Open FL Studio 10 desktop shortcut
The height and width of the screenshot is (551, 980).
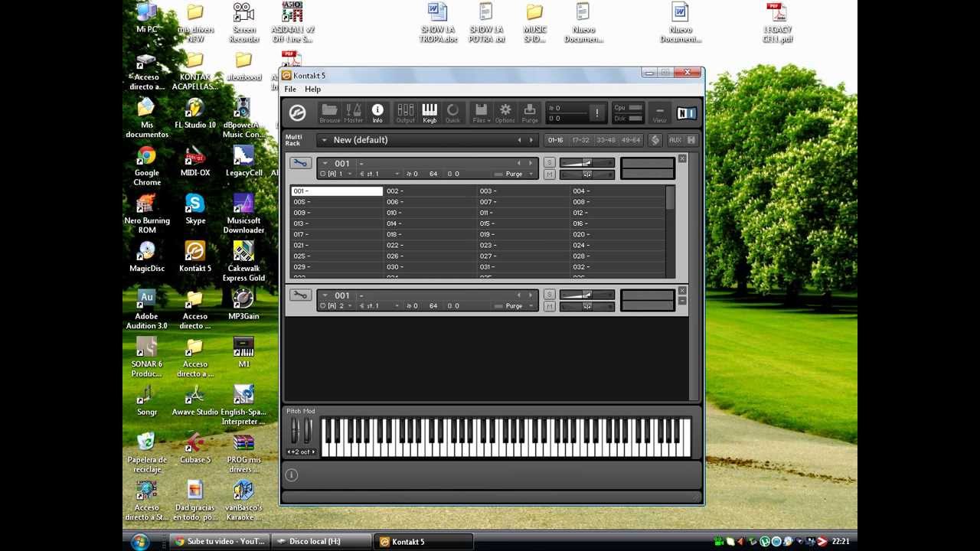[x=195, y=113]
